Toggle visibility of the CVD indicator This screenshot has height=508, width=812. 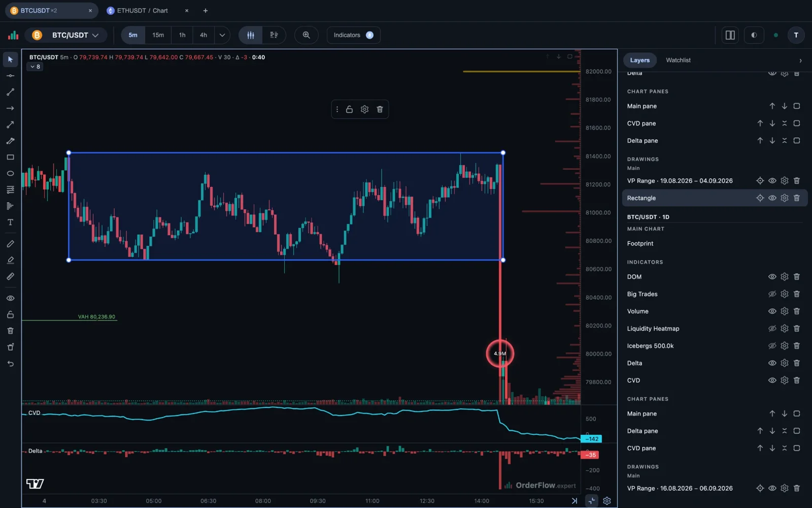[772, 380]
